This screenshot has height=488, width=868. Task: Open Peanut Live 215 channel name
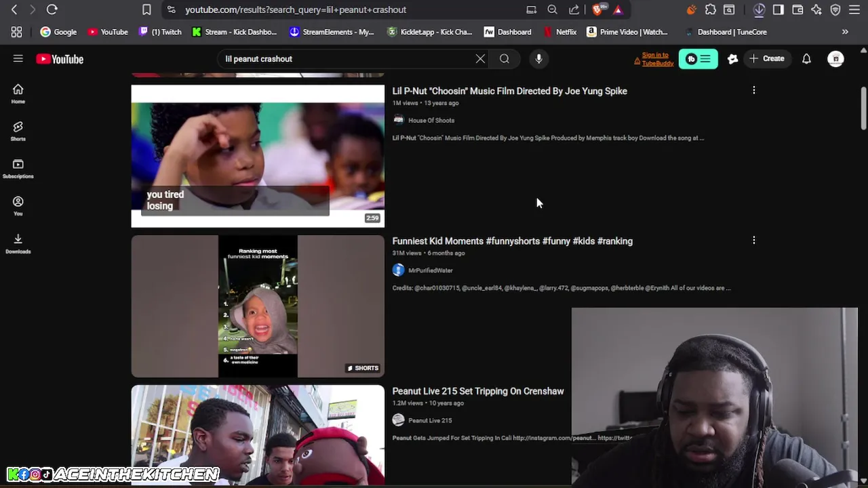tap(430, 420)
